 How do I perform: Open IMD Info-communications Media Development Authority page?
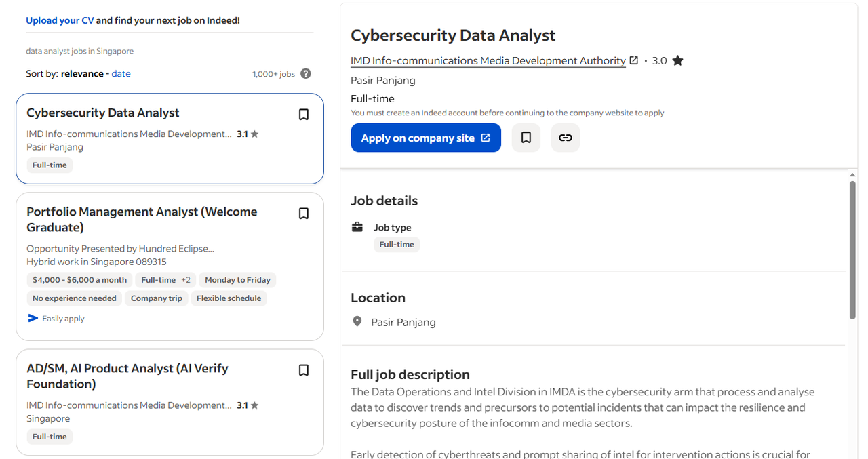click(x=488, y=61)
